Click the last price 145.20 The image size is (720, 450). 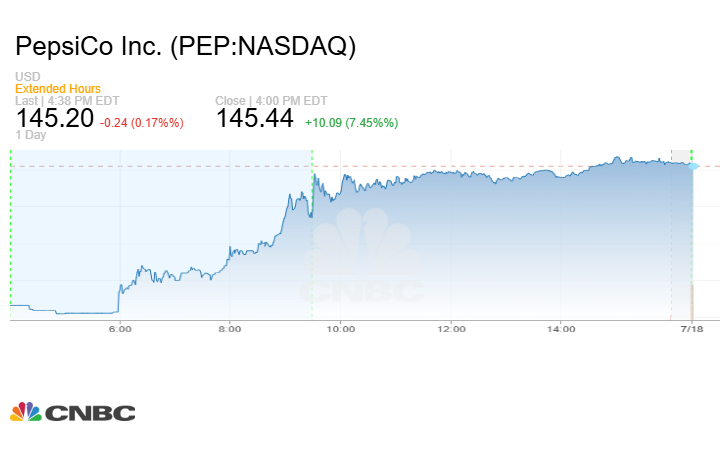55,119
